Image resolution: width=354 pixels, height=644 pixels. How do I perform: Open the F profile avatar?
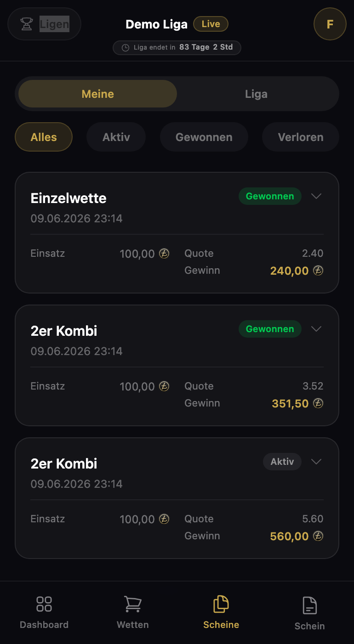330,24
